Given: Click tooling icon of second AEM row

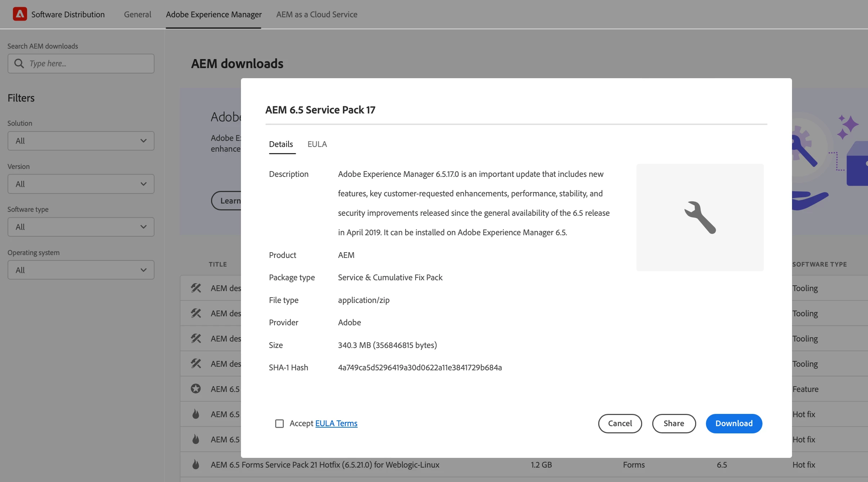Looking at the screenshot, I should coord(196,313).
